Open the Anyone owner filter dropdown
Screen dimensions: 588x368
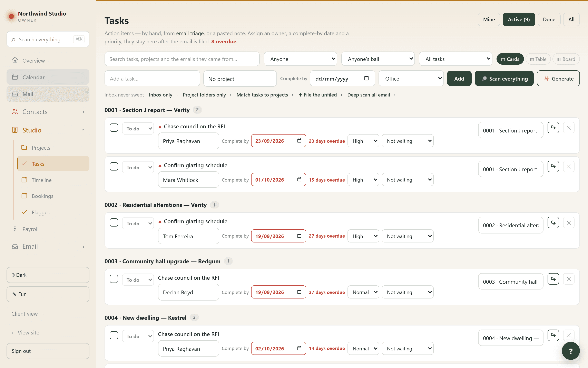300,59
